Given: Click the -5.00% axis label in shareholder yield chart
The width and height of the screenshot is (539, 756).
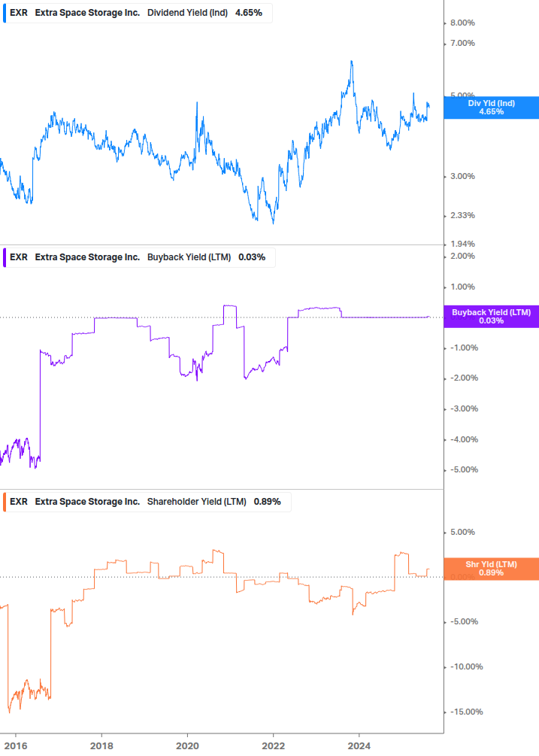Looking at the screenshot, I should [465, 621].
